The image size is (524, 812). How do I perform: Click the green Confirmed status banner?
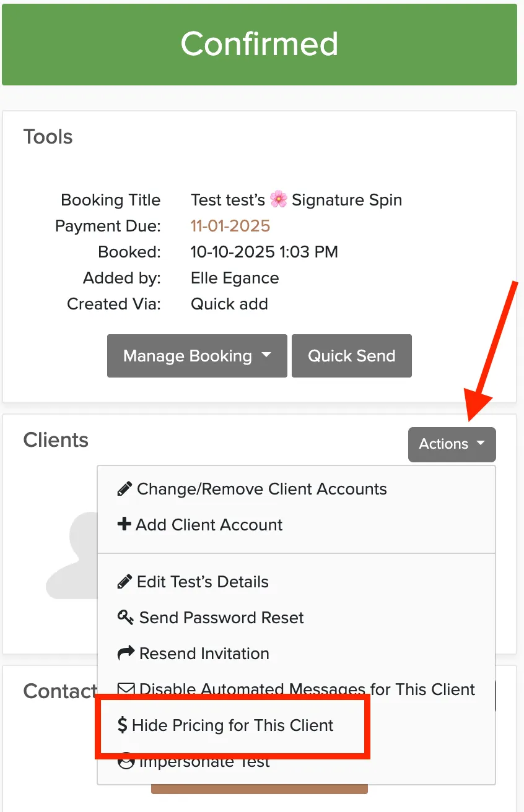260,45
